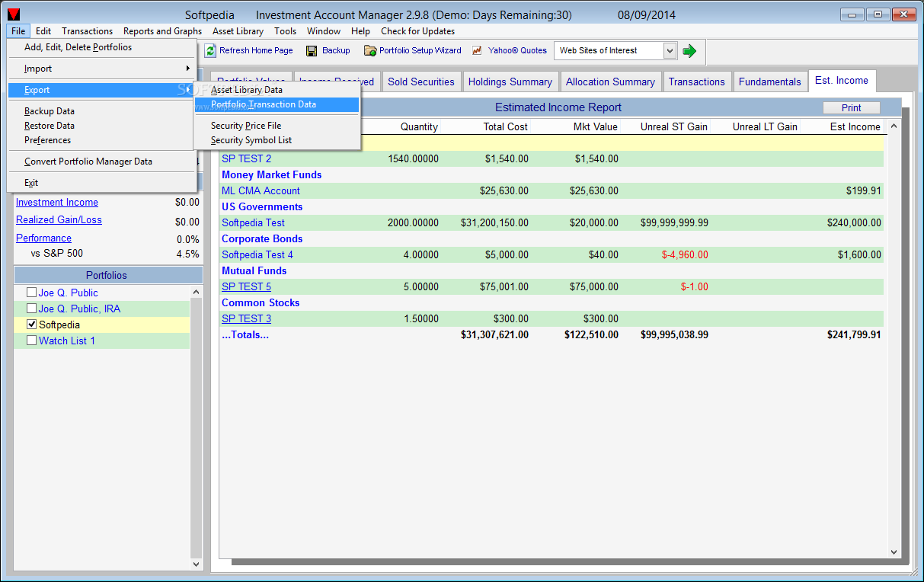Select Security Price File export option
The image size is (924, 582).
(277, 126)
